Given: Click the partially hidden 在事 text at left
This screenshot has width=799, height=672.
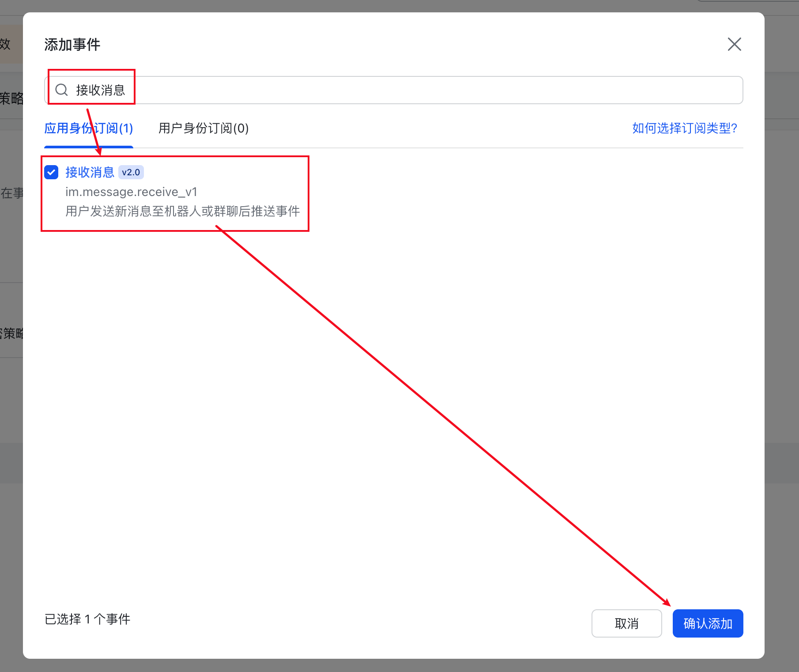Looking at the screenshot, I should tap(12, 193).
